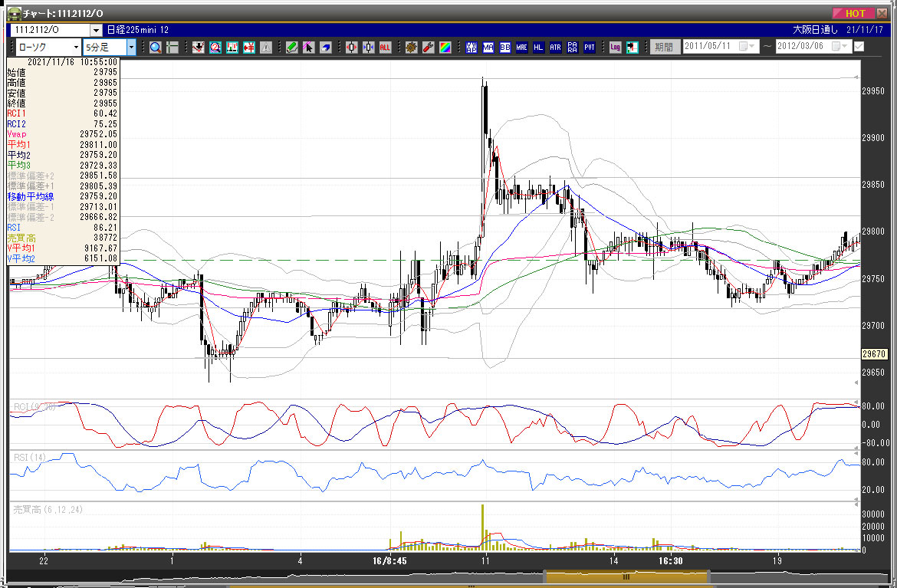Viewport: 897px width, 588px height.
Task: Tick the checkbox beside the end date
Action: (x=859, y=46)
